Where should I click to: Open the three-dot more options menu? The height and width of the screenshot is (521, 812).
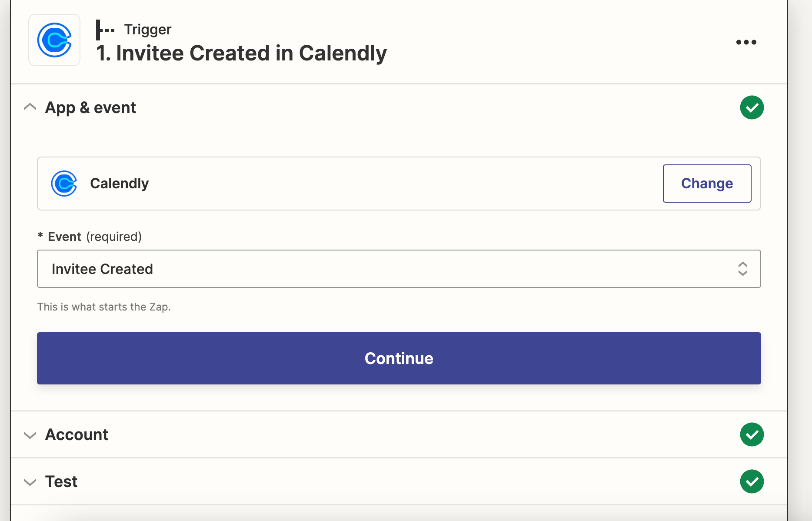746,42
